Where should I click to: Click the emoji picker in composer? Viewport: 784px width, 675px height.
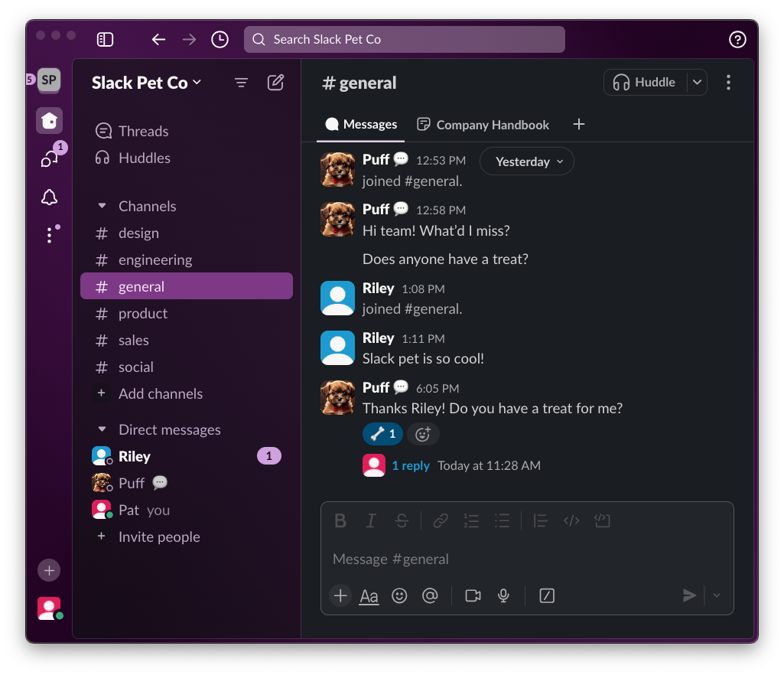(399, 595)
